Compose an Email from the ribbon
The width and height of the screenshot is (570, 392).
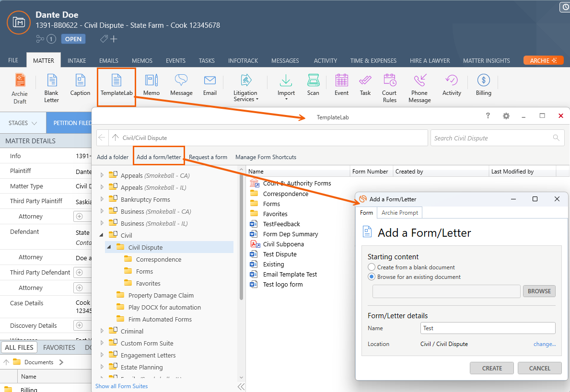coord(210,85)
